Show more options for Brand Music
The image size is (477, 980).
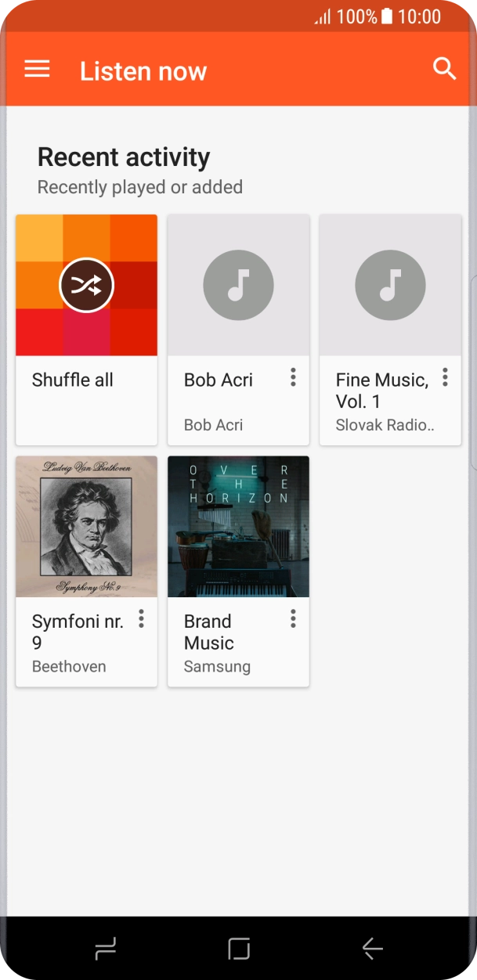point(293,619)
